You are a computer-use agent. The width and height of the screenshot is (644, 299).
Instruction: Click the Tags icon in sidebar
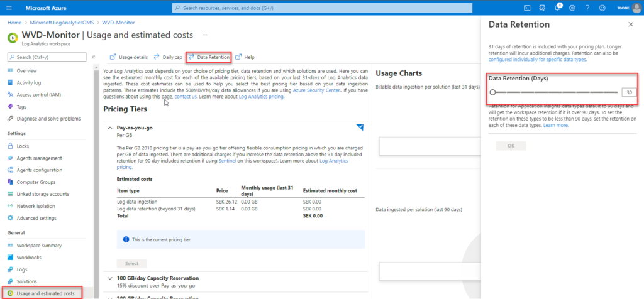[11, 107]
